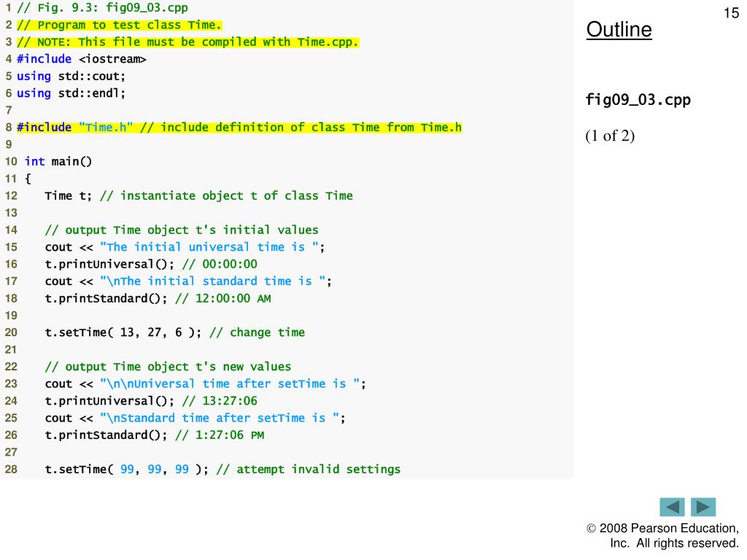
Task: Click slide number 15
Action: pyautogui.click(x=731, y=13)
